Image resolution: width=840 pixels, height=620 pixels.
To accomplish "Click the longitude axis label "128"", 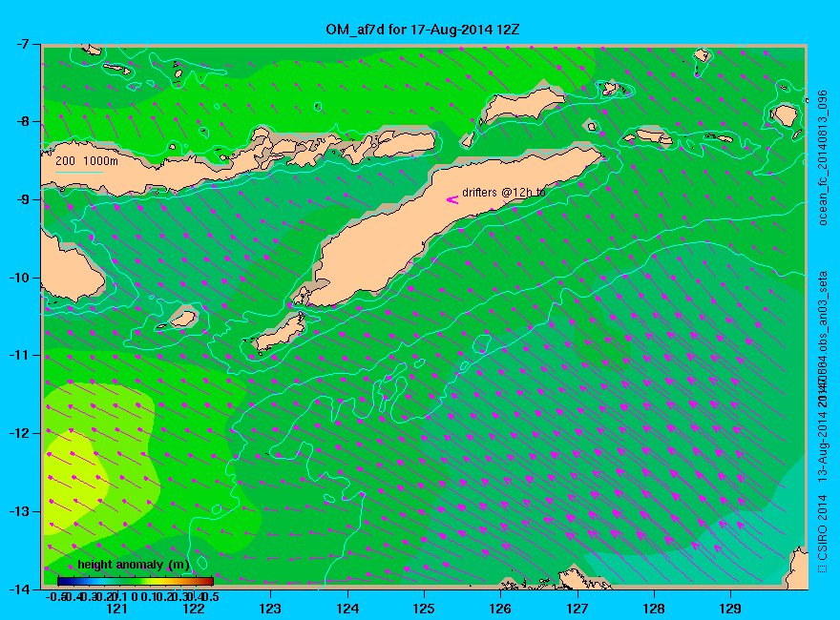I will [654, 609].
